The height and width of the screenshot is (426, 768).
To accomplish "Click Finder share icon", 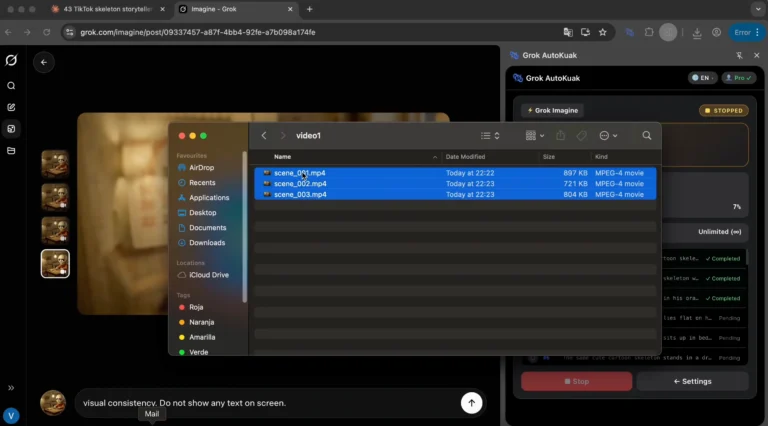I will (x=560, y=136).
